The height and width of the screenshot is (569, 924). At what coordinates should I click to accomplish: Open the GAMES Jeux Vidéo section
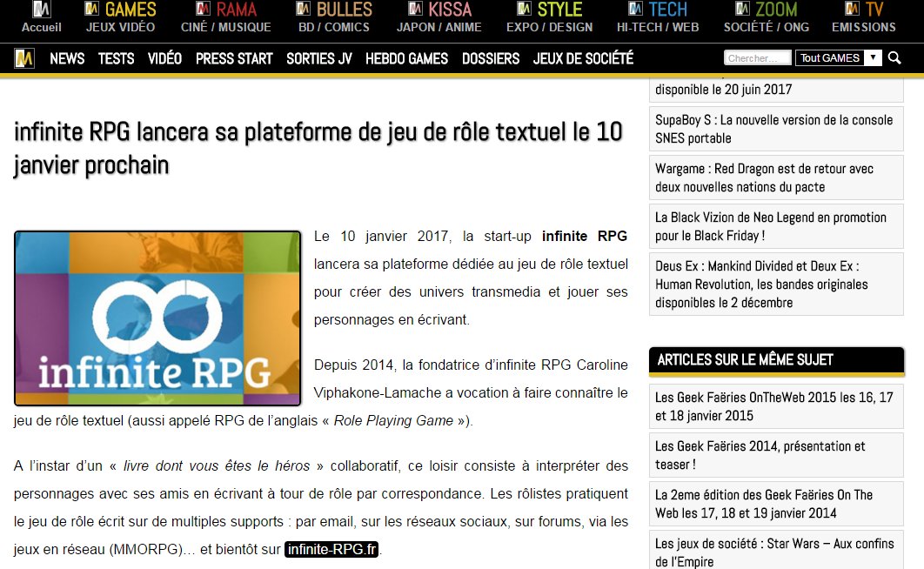pos(120,17)
